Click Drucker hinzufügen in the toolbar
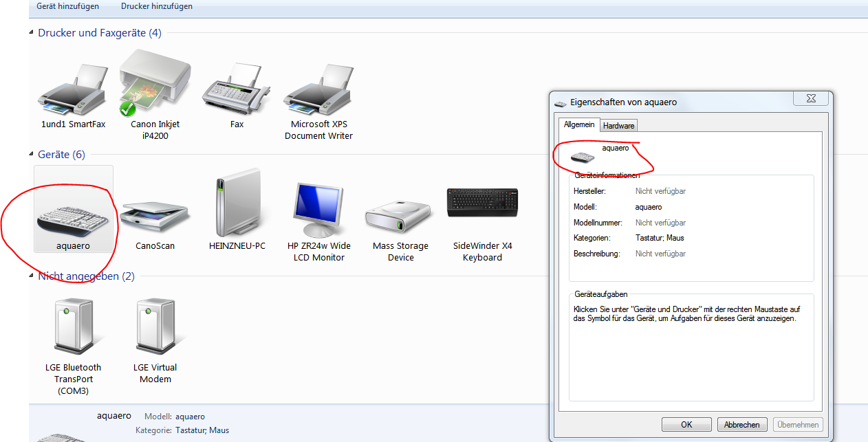The height and width of the screenshot is (442, 868). 157,6
